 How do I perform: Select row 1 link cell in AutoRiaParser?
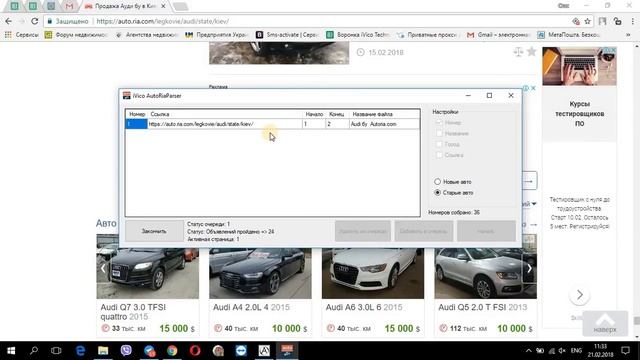coord(225,124)
